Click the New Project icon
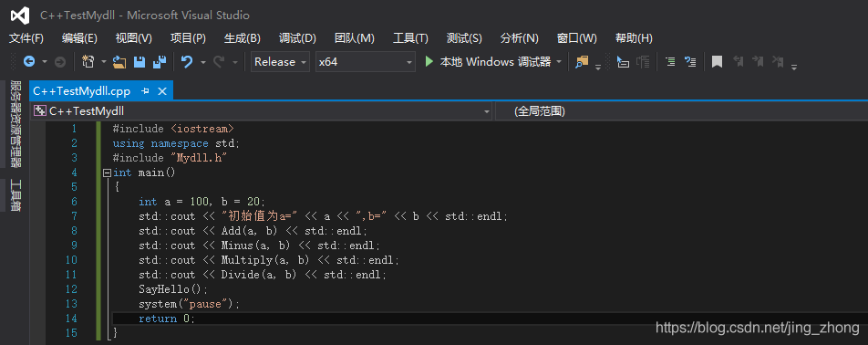The width and height of the screenshot is (868, 345). coord(88,62)
